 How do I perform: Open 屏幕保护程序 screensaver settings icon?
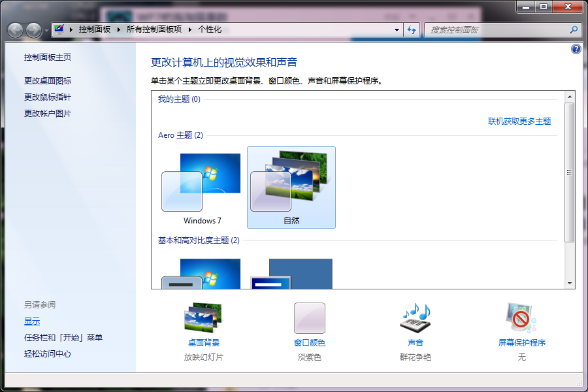pyautogui.click(x=519, y=318)
